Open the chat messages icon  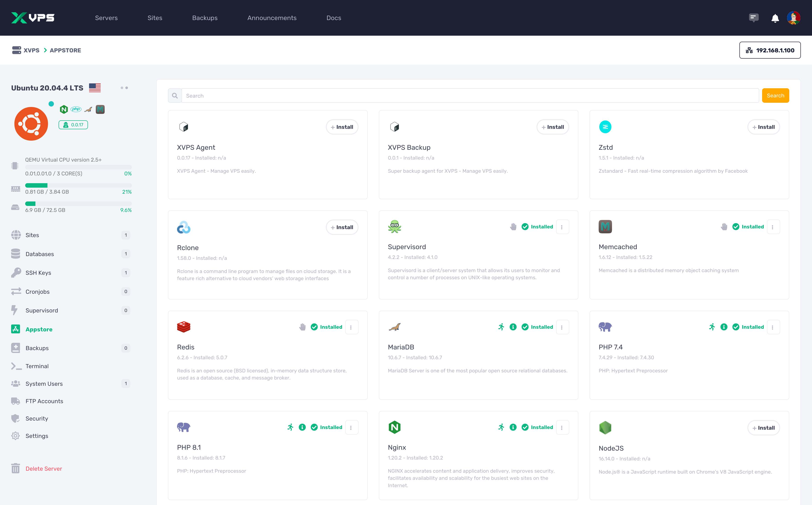point(754,18)
